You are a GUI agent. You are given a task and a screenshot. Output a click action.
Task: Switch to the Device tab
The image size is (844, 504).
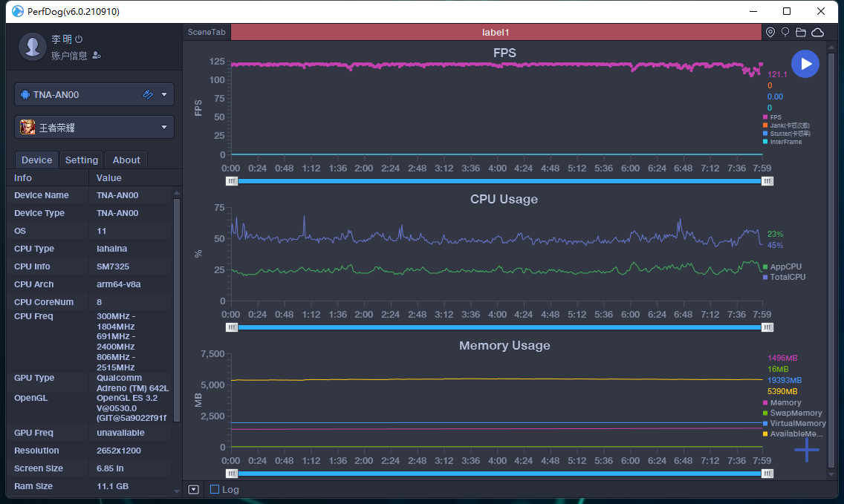[x=36, y=160]
